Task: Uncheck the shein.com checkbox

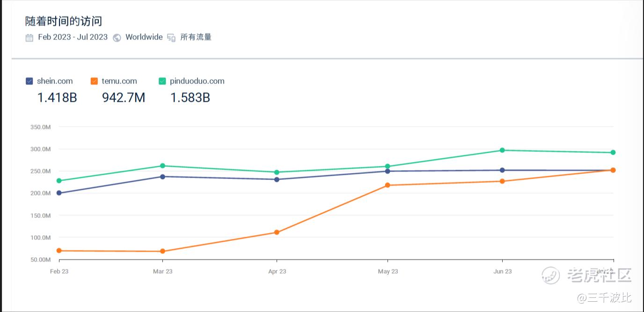Action: pos(29,81)
